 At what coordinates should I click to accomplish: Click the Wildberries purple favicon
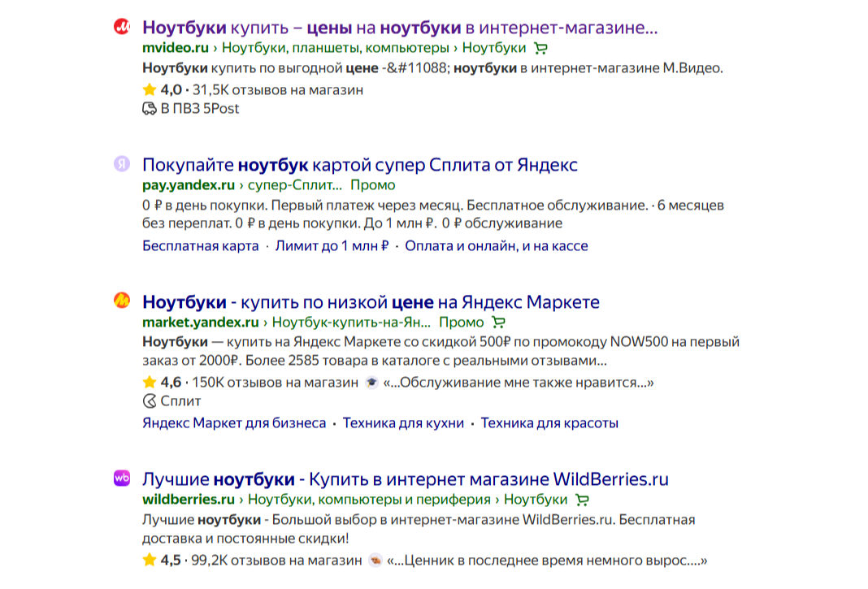point(121,479)
